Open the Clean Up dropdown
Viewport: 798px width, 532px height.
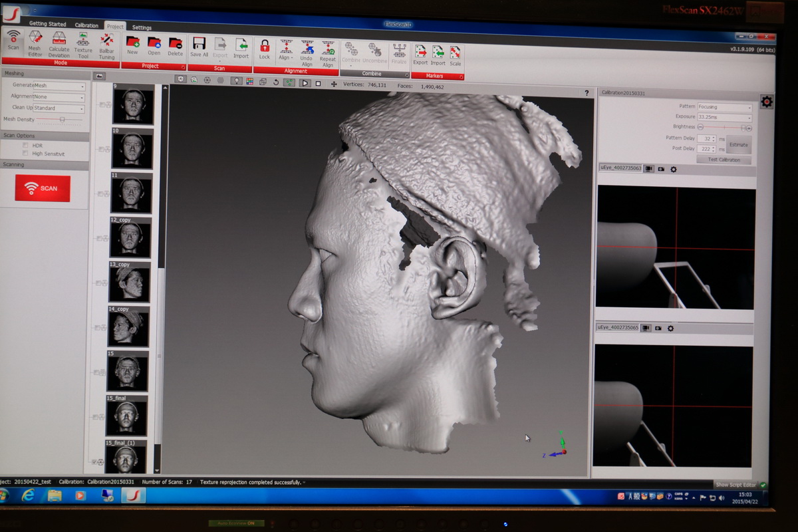pyautogui.click(x=59, y=108)
